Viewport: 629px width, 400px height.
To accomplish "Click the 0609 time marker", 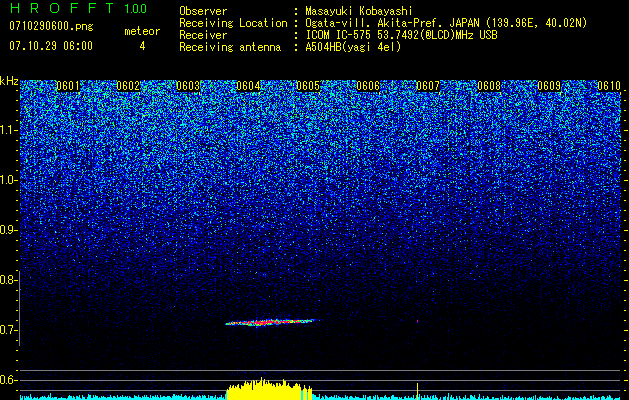I will [x=549, y=86].
